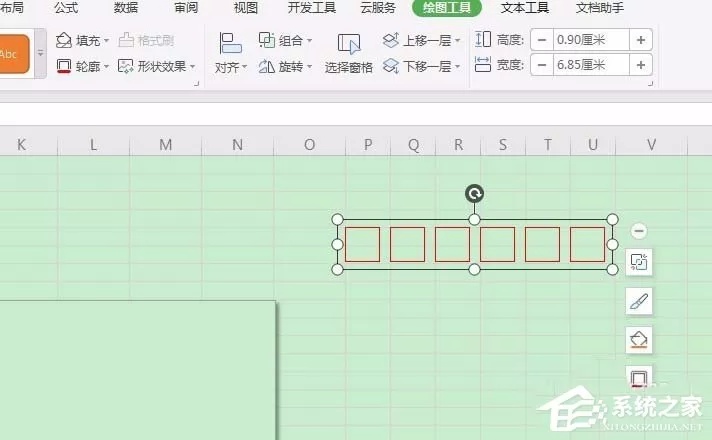Click the Fill (填充) paint bucket icon

64,40
